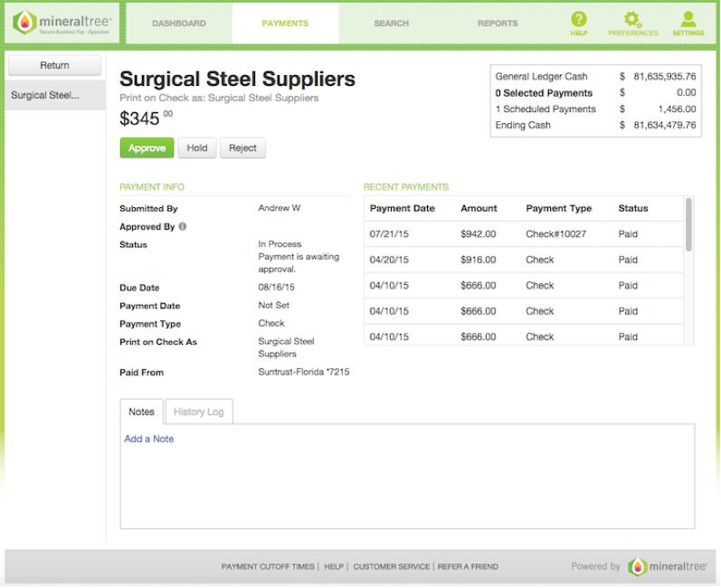
Task: Click the Return button
Action: [x=54, y=65]
